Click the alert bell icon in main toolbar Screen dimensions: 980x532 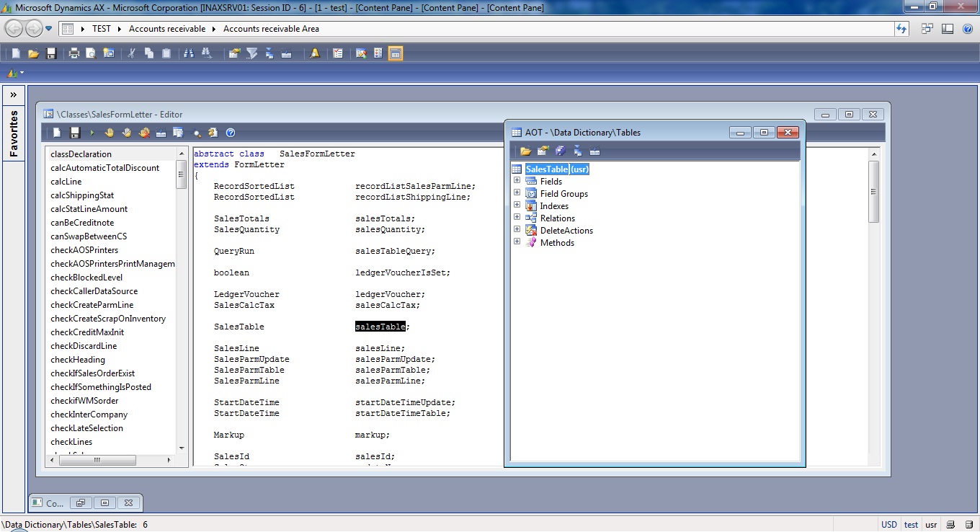[315, 53]
